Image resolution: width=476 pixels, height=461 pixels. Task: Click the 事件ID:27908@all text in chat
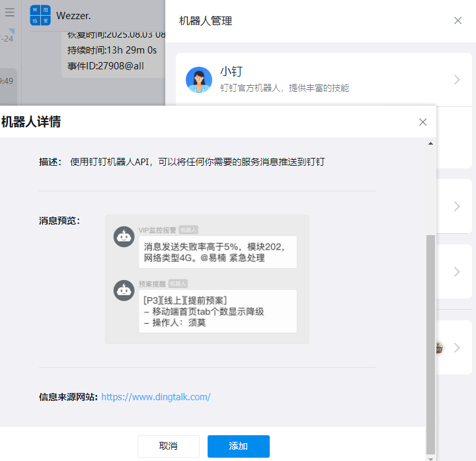pos(106,66)
